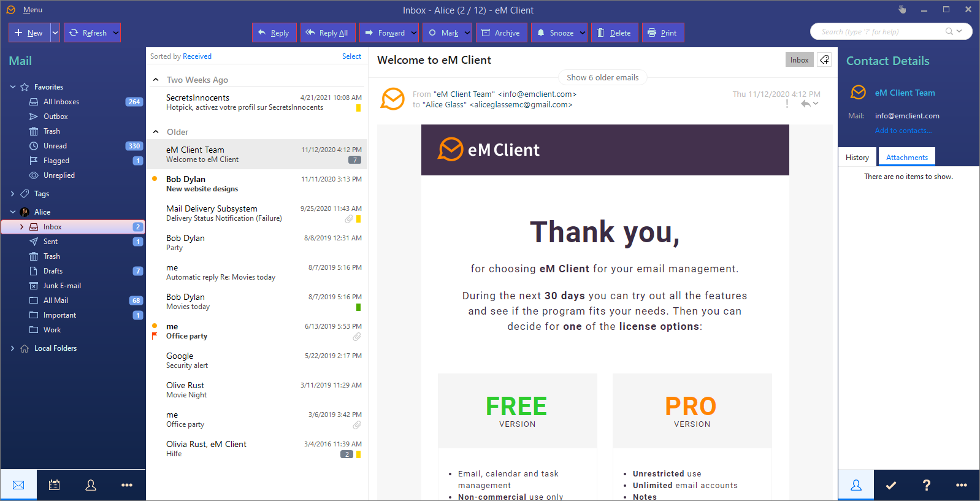Image resolution: width=980 pixels, height=501 pixels.
Task: Click Show 6 older emails button
Action: (x=602, y=78)
